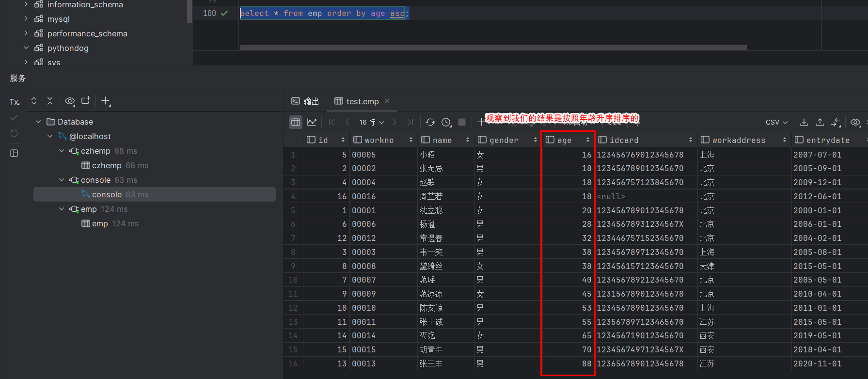Click the layout icon below the Rollback icon
868x379 pixels.
[14, 153]
